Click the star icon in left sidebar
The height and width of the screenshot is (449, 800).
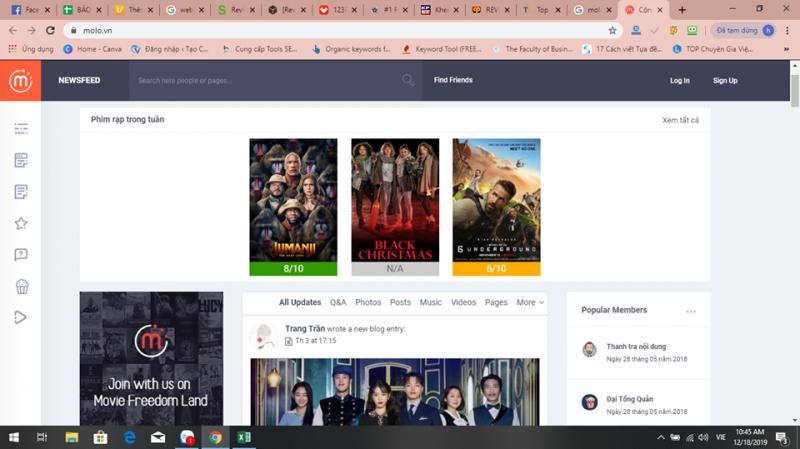[x=21, y=223]
